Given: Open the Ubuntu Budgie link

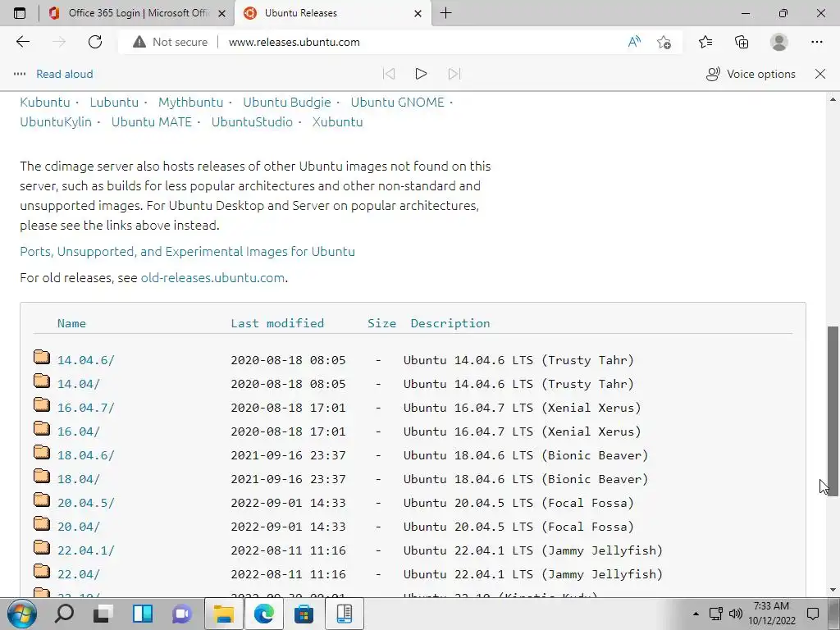Looking at the screenshot, I should click(287, 102).
